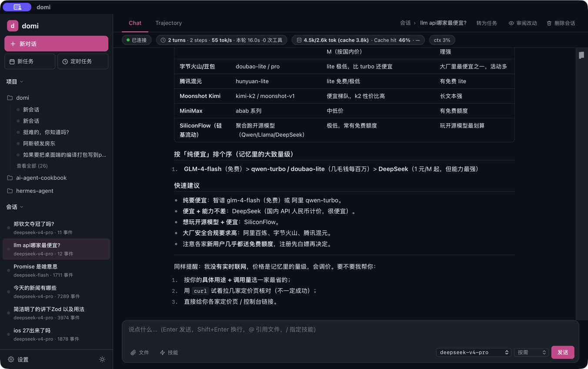This screenshot has height=369, width=588.
Task: Open 定时任务 scheduled tasks
Action: coord(83,61)
